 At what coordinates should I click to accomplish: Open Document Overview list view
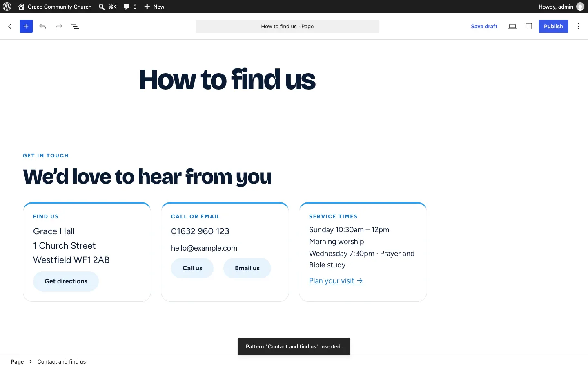pos(75,26)
